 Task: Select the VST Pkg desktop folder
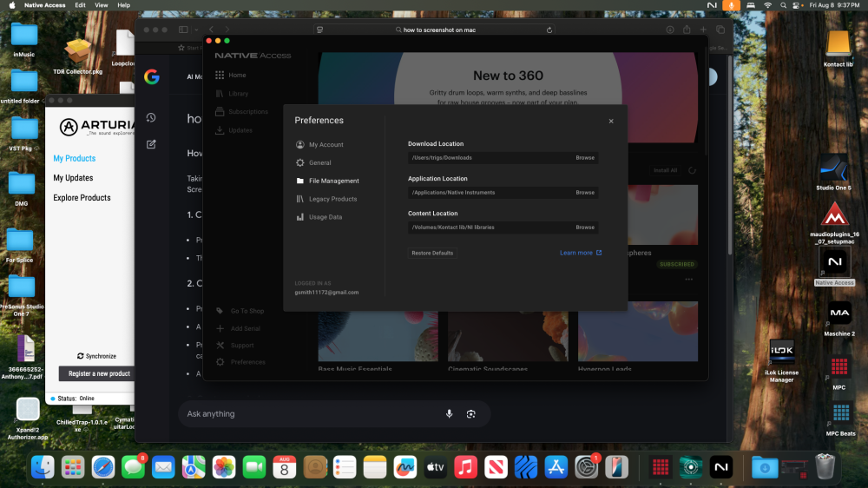pyautogui.click(x=23, y=134)
